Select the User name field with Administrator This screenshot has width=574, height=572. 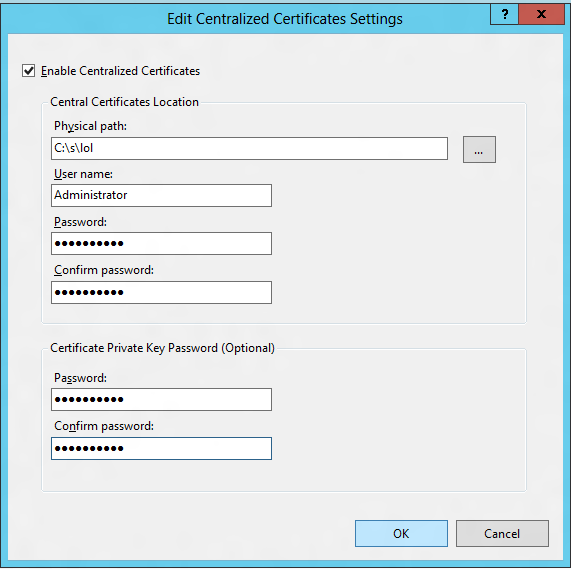pos(161,195)
